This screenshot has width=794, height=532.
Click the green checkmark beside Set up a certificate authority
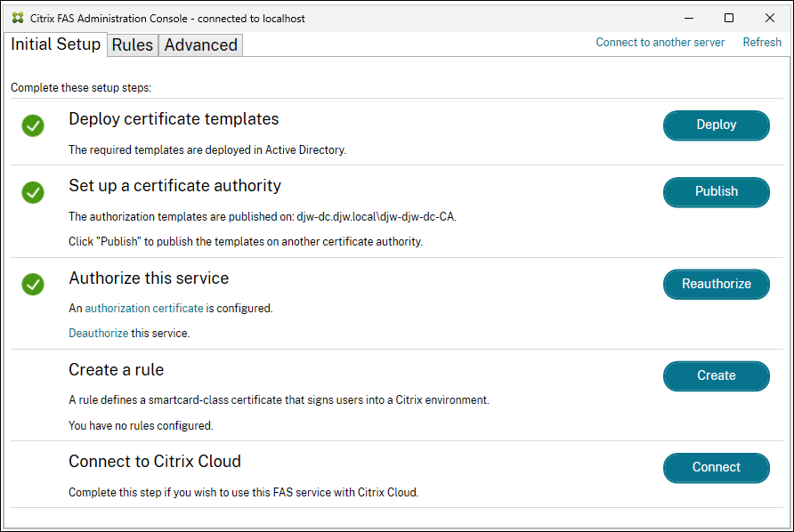coord(33,192)
